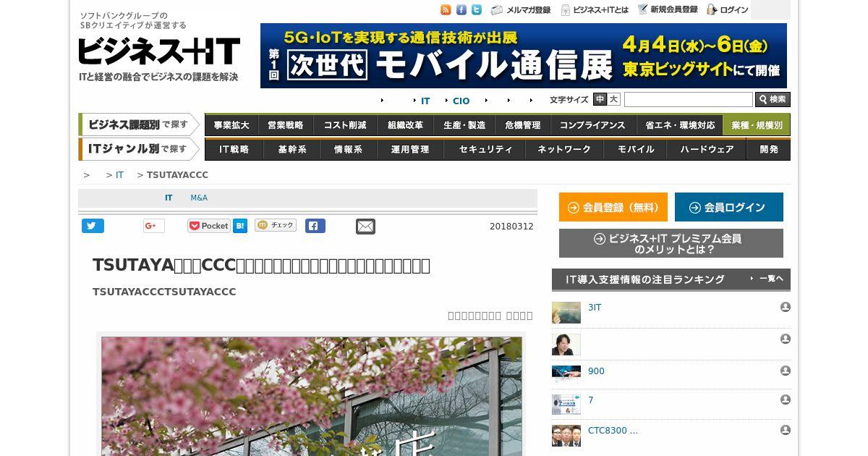Open the cherry blossom article image

tap(311, 396)
